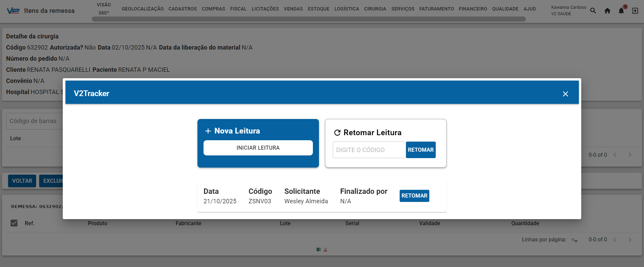Go to next page in bottom table
This screenshot has width=644, height=267.
click(630, 240)
